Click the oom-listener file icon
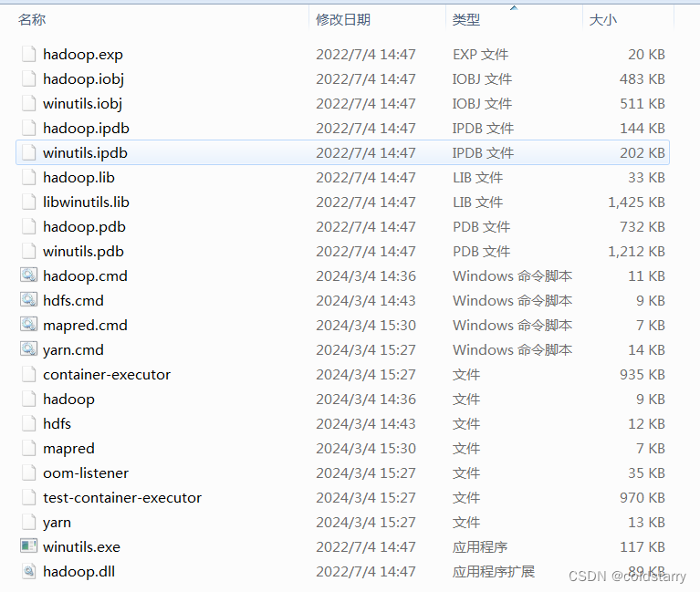 (x=29, y=473)
